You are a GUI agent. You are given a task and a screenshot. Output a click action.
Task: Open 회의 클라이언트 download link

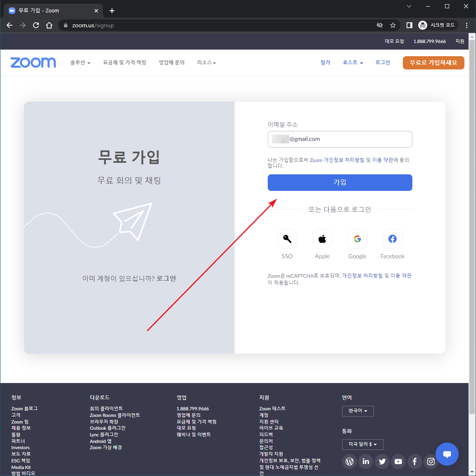pos(106,409)
